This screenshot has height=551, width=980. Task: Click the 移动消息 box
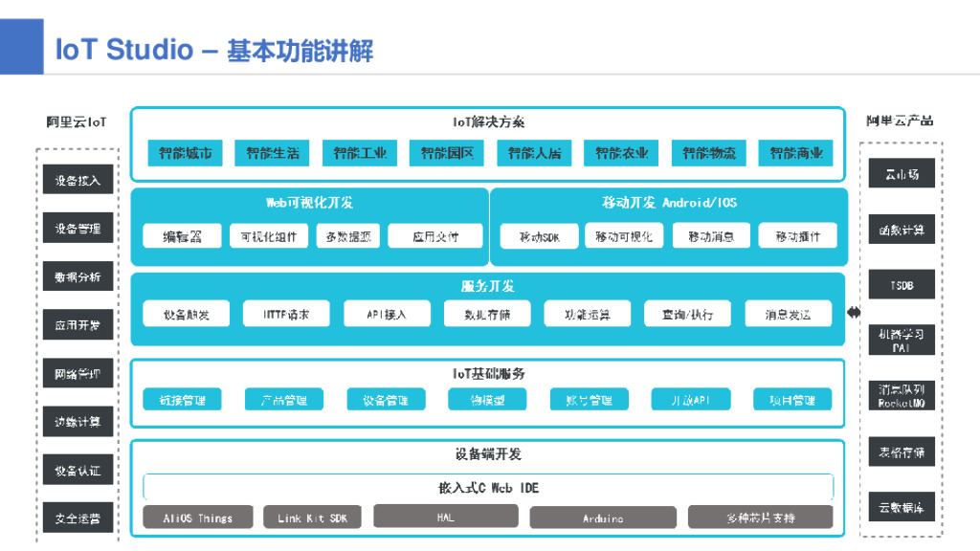711,236
